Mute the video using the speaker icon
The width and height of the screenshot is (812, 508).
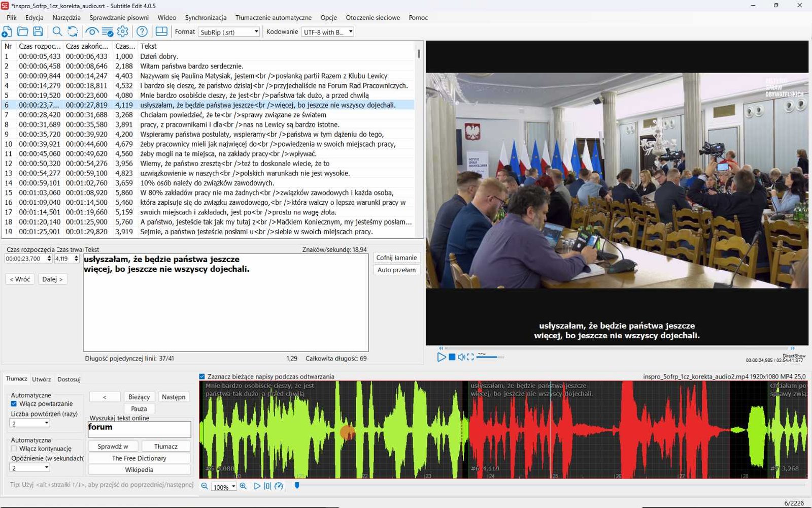coord(461,357)
